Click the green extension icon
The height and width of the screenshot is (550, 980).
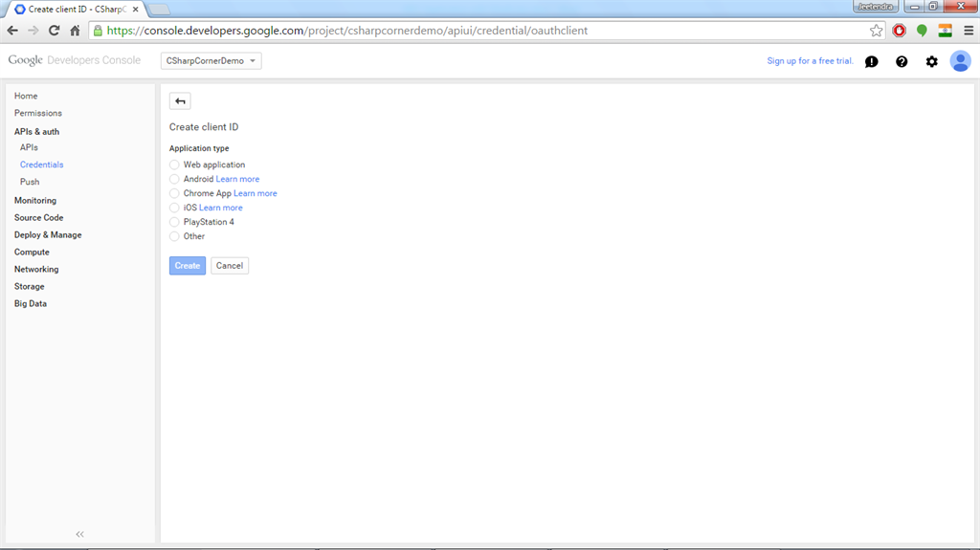click(922, 31)
